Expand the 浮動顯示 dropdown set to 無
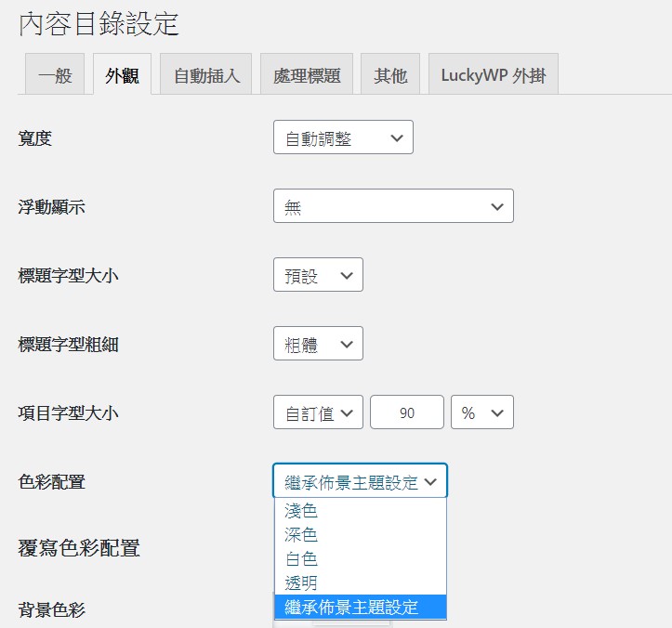The image size is (672, 628). pyautogui.click(x=393, y=205)
